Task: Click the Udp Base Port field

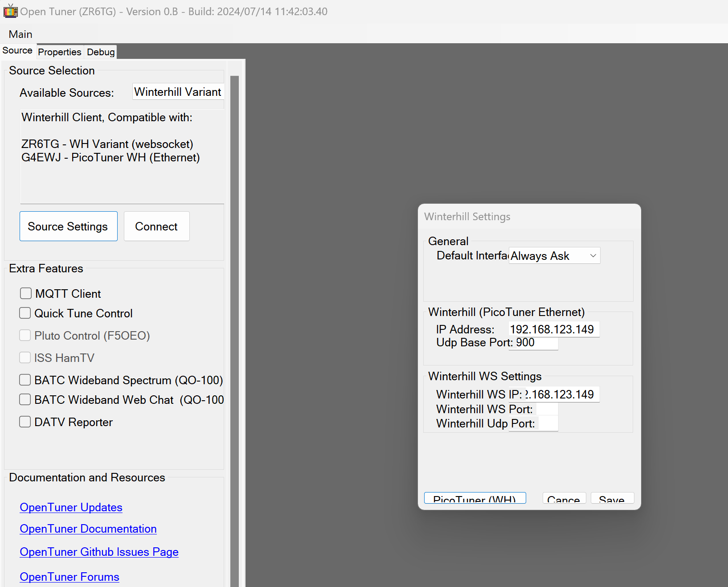Action: point(533,343)
